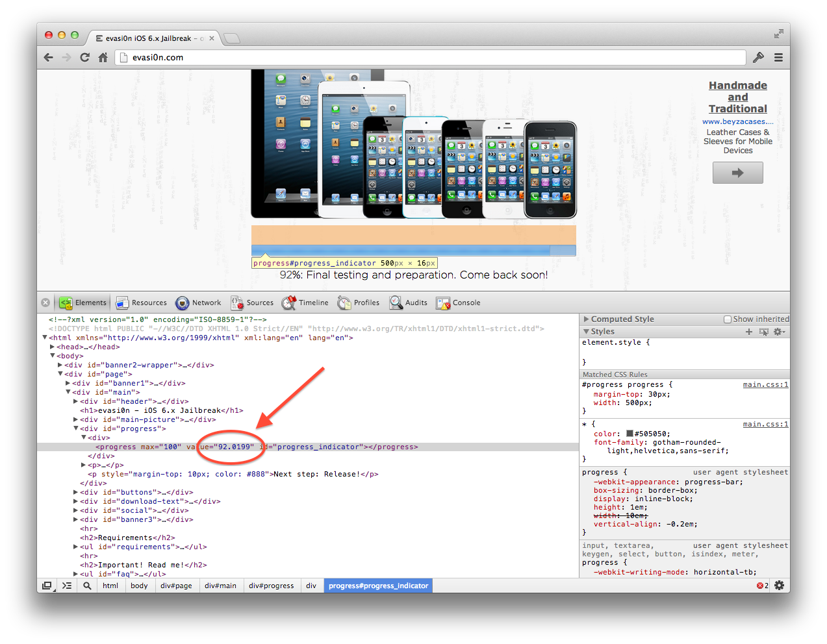Click the search magnifier in DevTools status bar
The width and height of the screenshot is (827, 644).
(87, 586)
